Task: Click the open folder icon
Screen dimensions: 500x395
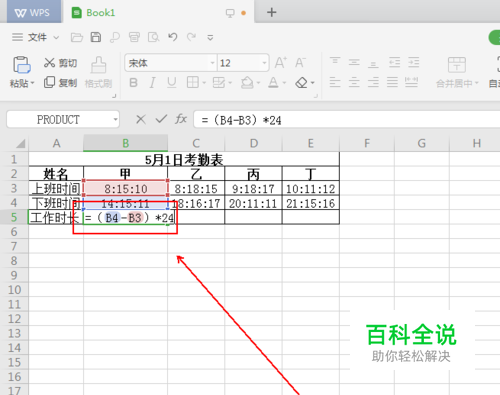Action: click(77, 37)
